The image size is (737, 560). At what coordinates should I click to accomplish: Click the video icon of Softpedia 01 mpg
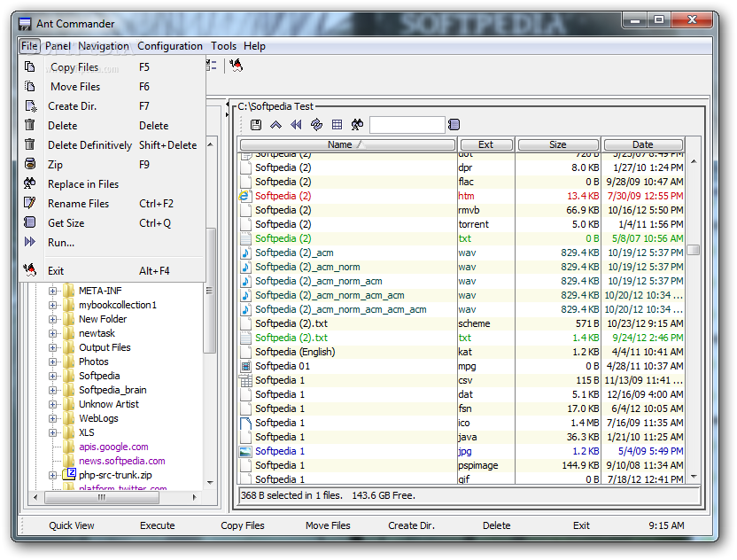point(245,366)
